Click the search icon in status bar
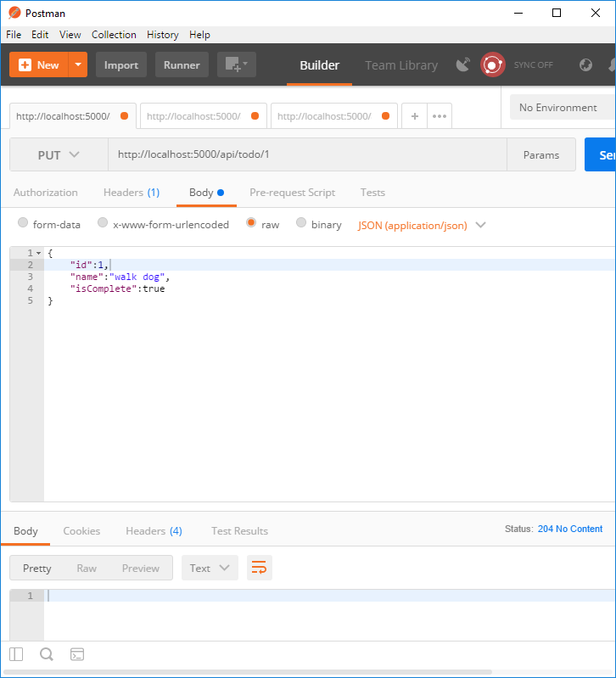Viewport: 616px width, 678px height. (47, 654)
